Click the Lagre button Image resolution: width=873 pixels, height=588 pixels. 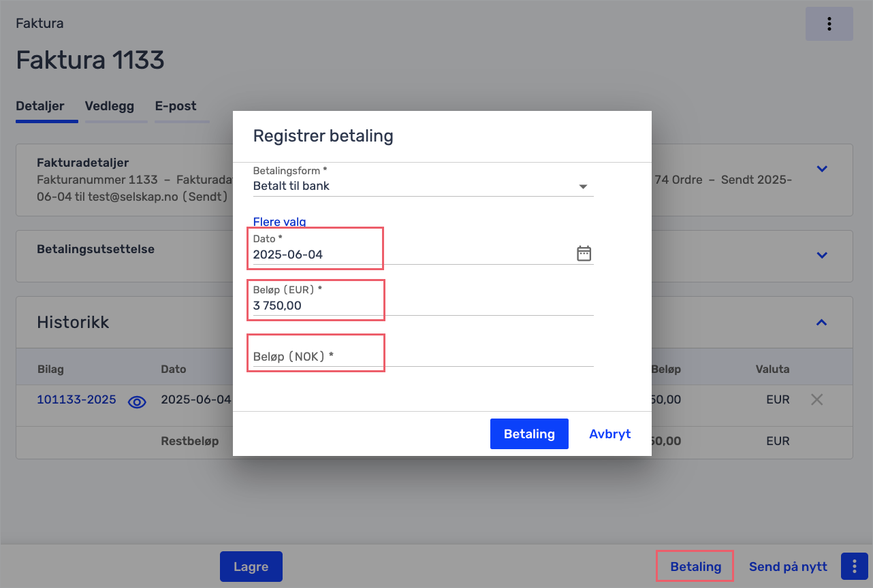[251, 566]
